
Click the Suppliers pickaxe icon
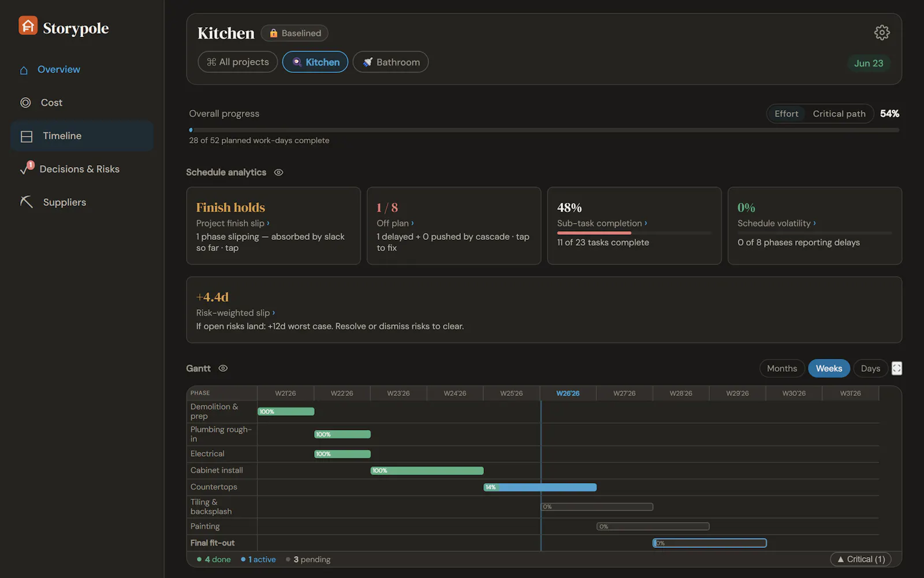click(27, 202)
